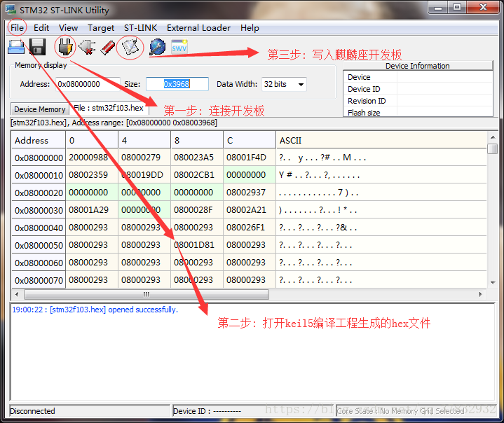Click the Firmware update globe icon
504x423 pixels.
click(158, 47)
